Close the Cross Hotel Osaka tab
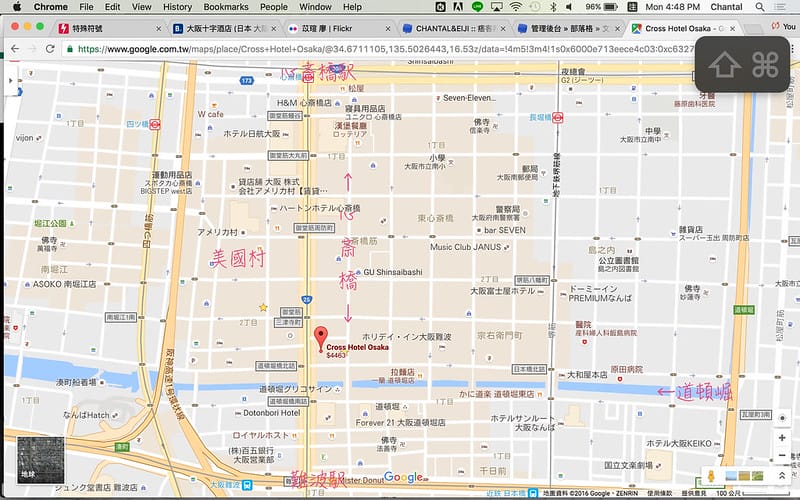Screen dimensions: 800x500 (x=733, y=29)
